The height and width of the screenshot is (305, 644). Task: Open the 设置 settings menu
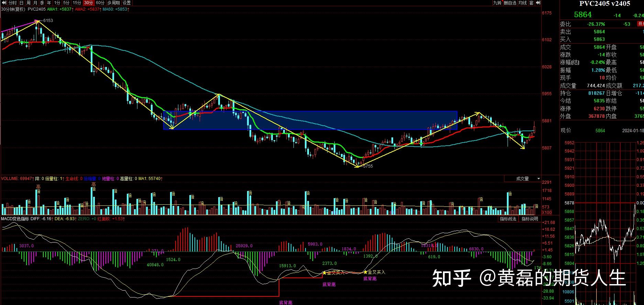point(126,3)
